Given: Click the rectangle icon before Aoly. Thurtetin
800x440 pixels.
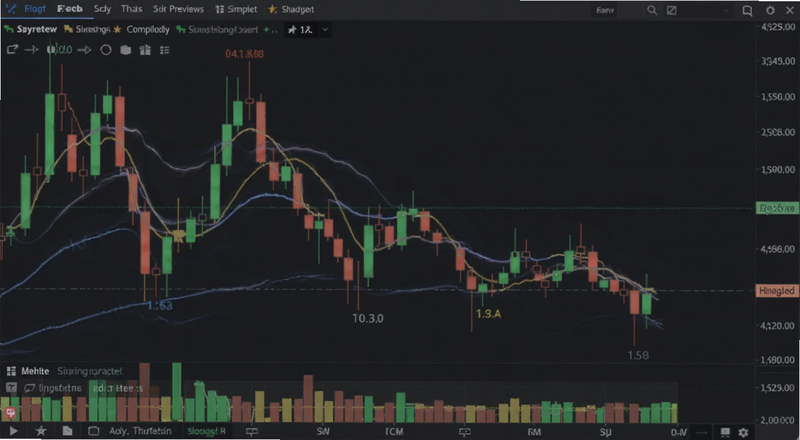Looking at the screenshot, I should pyautogui.click(x=93, y=431).
